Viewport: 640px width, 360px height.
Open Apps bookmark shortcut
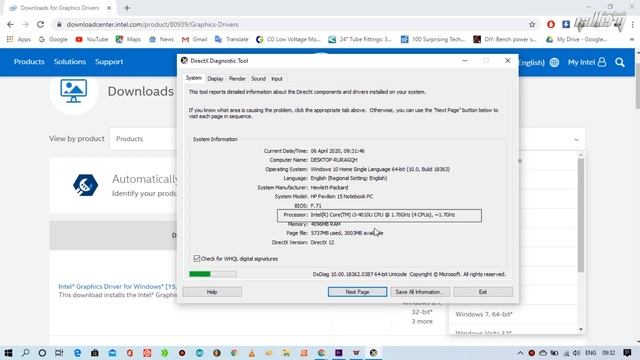click(x=19, y=39)
